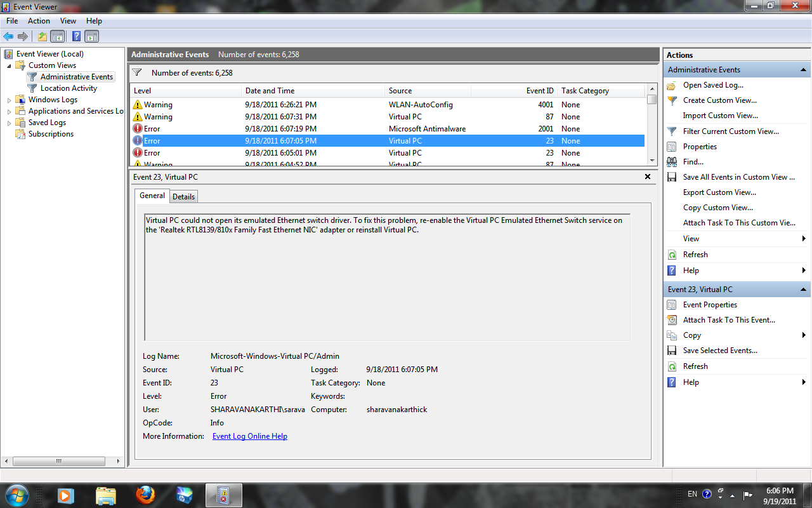Click the Filter Current Custom View icon

pos(672,131)
